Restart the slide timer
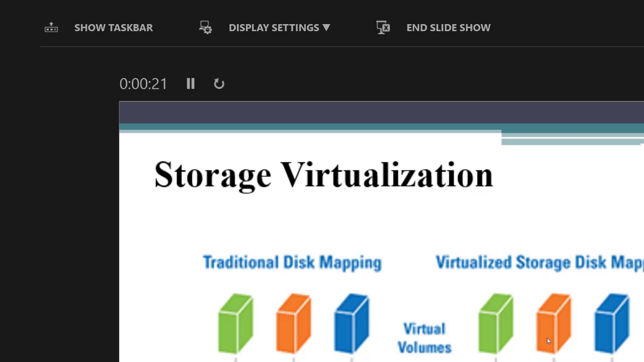Viewport: 644px width, 362px height. [x=219, y=83]
